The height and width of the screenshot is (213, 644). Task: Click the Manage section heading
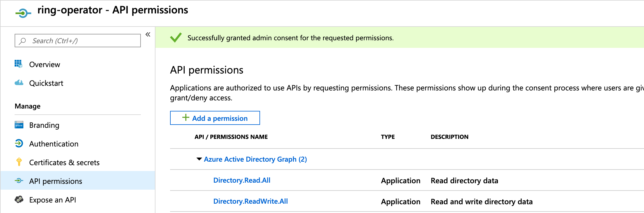27,106
